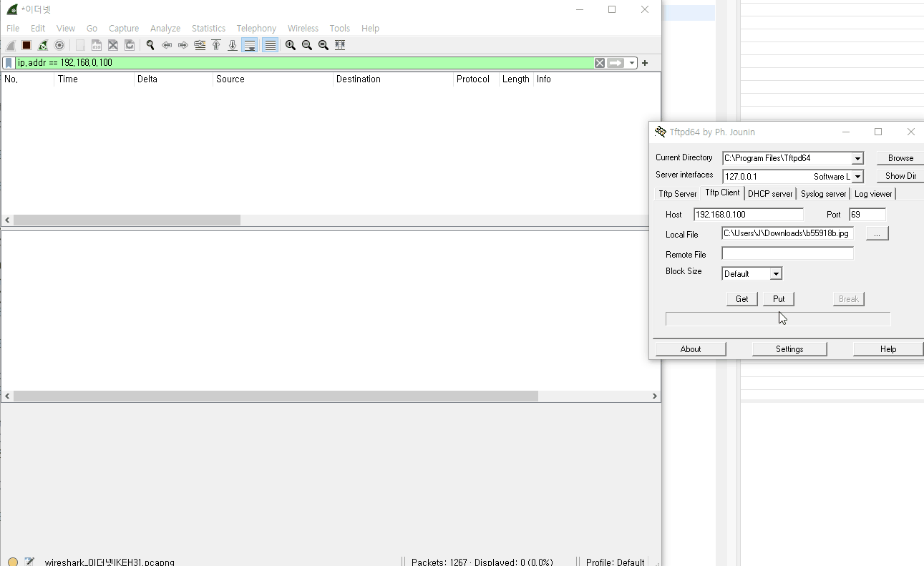Expand display filter history dropdown
This screenshot has height=566, width=924.
pyautogui.click(x=631, y=63)
